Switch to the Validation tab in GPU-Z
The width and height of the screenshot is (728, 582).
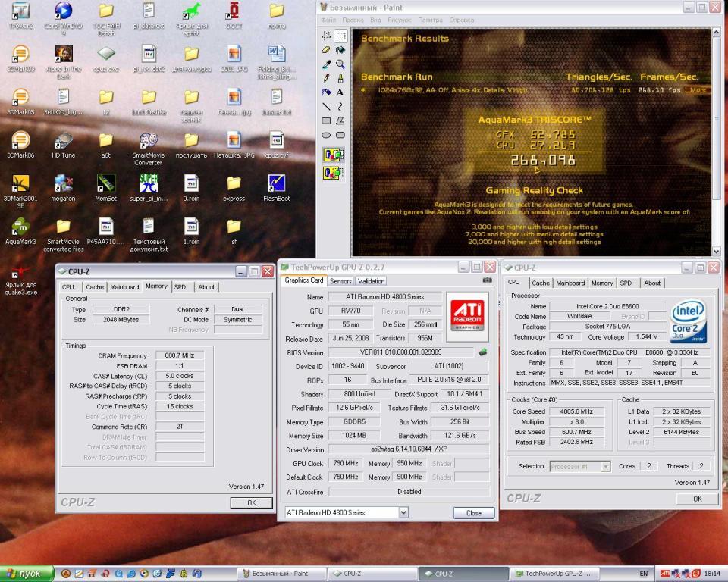point(371,281)
